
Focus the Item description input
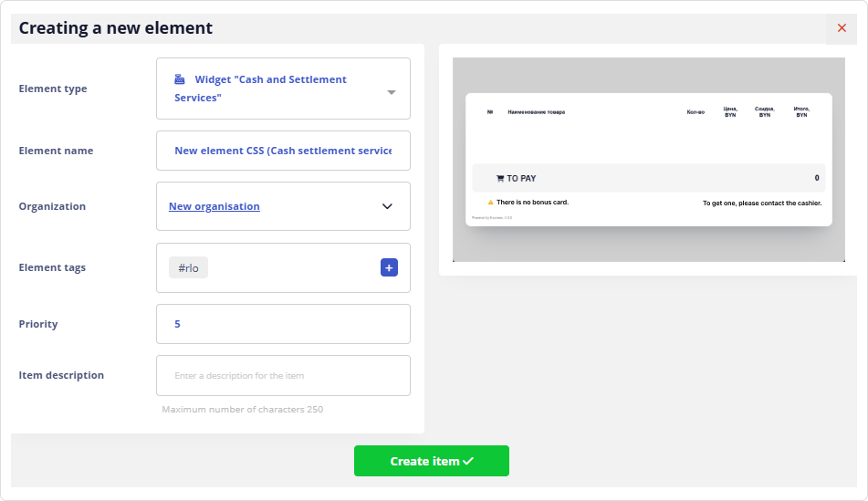pos(283,375)
